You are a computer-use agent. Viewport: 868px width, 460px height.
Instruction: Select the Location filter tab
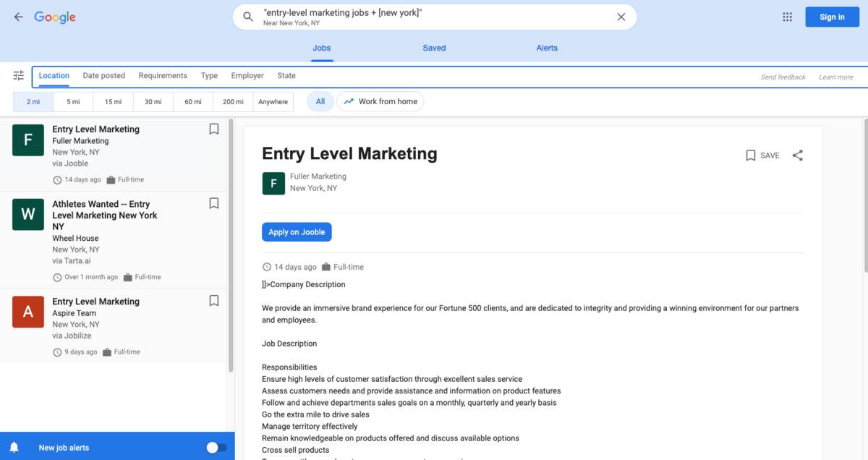[x=54, y=75]
